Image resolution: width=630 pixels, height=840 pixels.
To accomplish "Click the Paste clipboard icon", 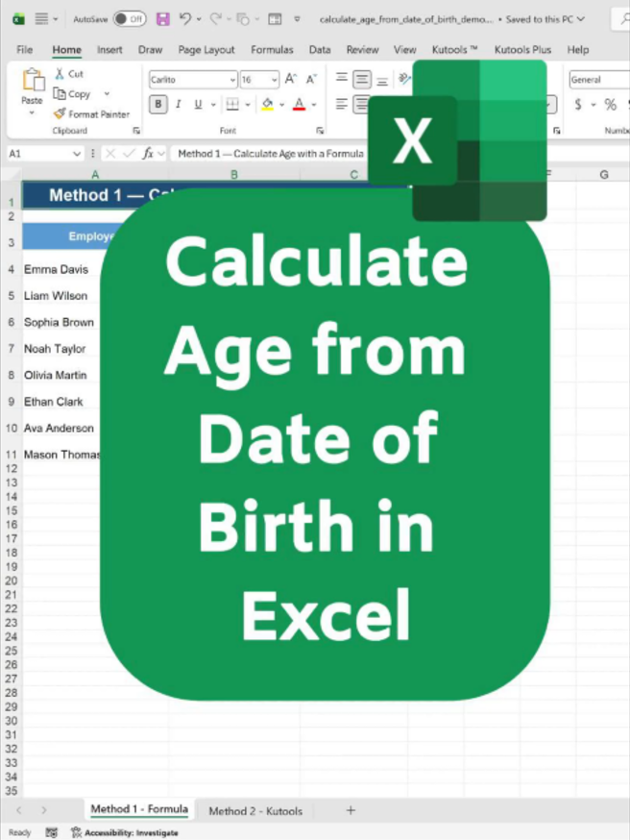I will point(34,81).
